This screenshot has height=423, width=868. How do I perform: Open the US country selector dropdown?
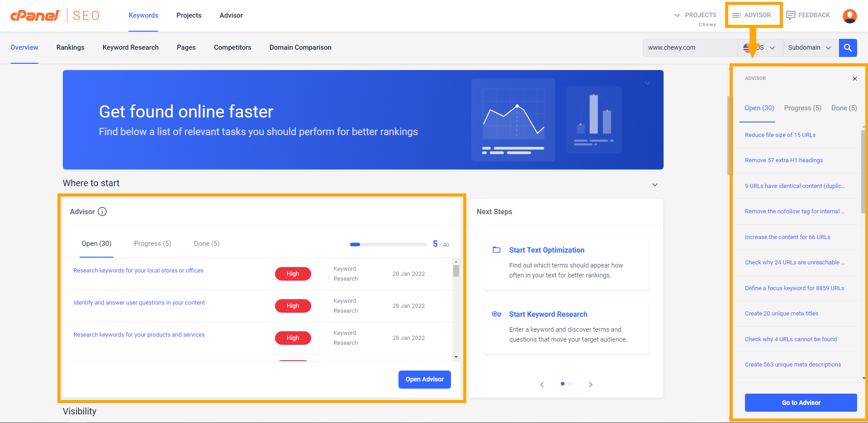point(760,47)
